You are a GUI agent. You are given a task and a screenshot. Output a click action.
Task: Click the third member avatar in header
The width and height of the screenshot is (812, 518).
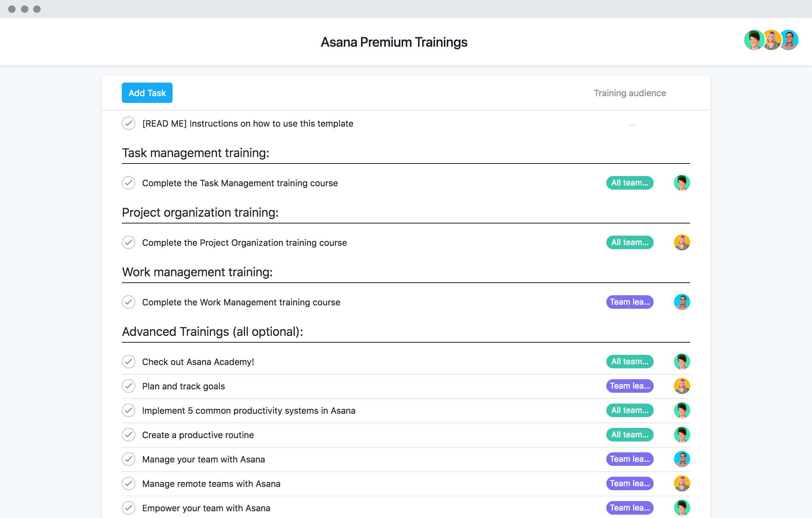(789, 40)
